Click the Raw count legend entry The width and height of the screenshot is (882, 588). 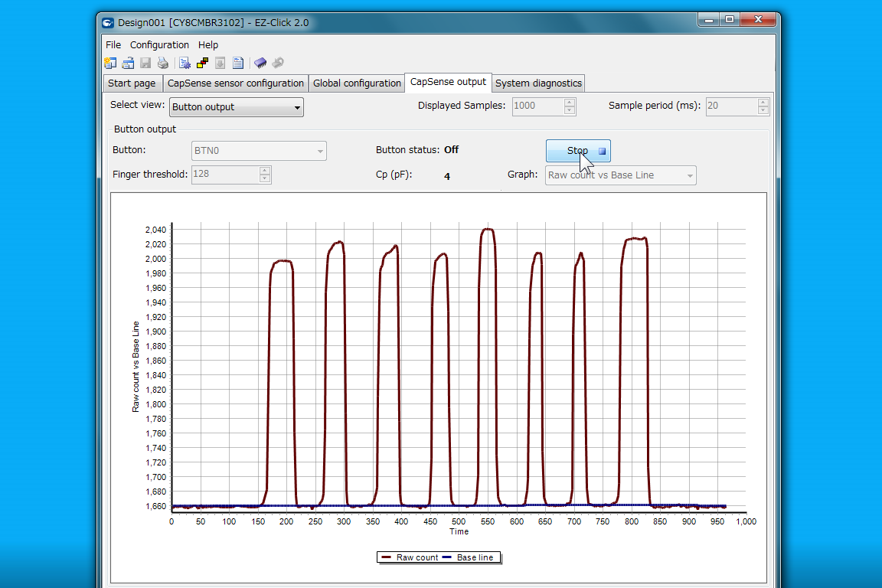point(409,557)
